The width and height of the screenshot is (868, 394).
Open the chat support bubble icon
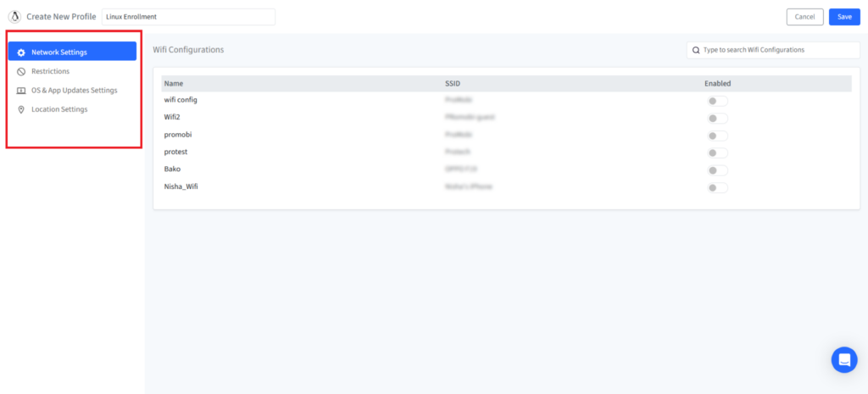(844, 360)
